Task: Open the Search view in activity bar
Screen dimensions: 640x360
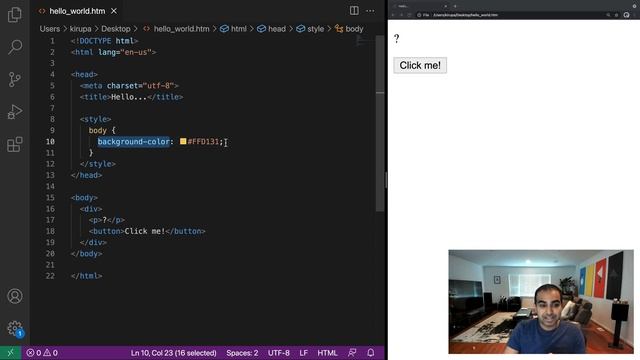Action: (15, 47)
